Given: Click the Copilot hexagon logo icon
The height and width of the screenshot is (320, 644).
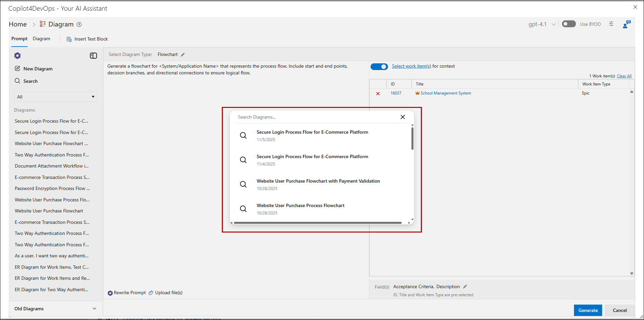Looking at the screenshot, I should tap(17, 56).
